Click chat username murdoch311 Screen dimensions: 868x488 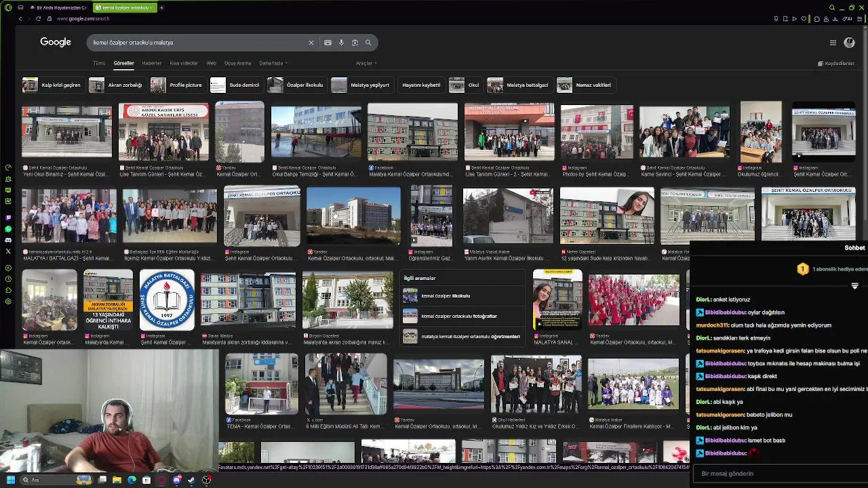pos(712,325)
